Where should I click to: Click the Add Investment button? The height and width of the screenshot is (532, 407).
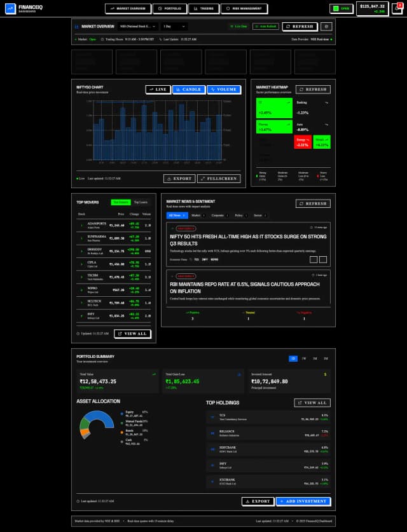(303, 501)
